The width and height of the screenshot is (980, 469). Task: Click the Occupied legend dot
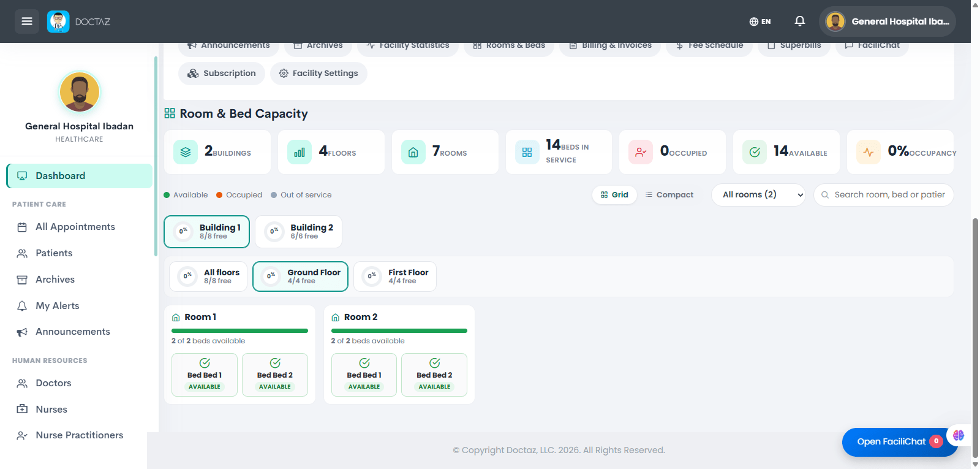pos(219,195)
